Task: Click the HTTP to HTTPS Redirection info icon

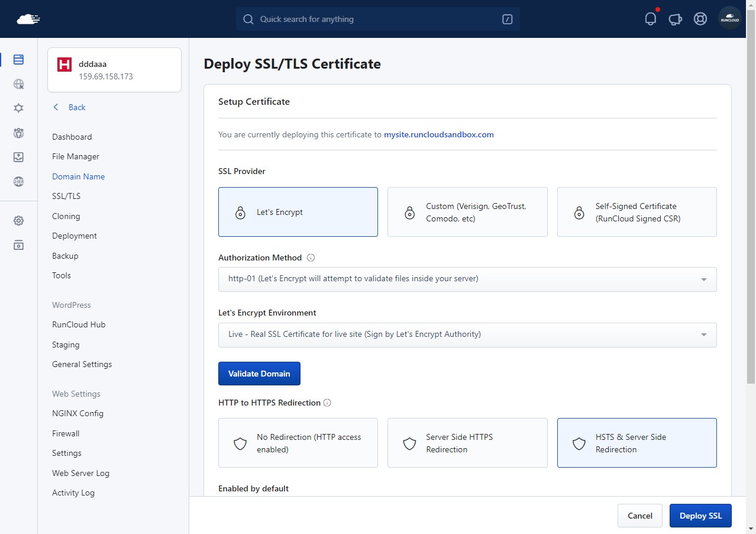Action: tap(327, 403)
